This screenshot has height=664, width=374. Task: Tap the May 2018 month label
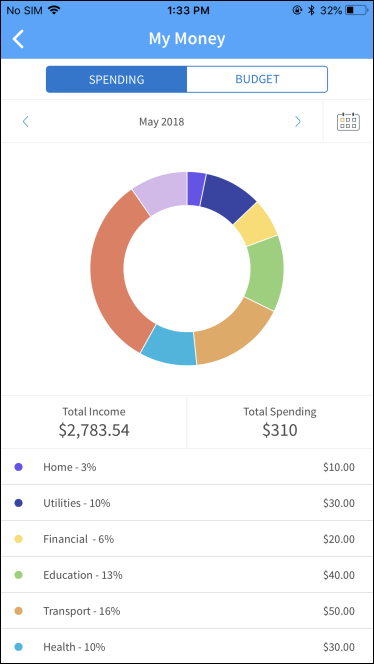point(162,122)
